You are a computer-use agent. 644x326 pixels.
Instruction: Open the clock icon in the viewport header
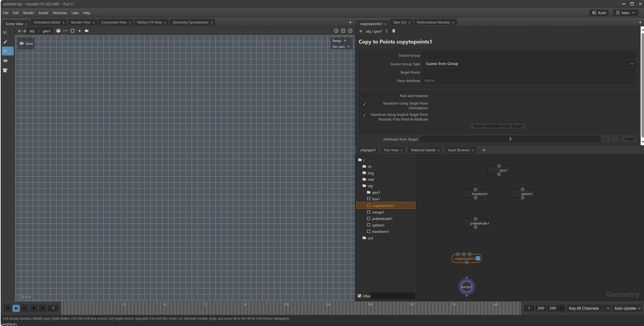tap(336, 31)
